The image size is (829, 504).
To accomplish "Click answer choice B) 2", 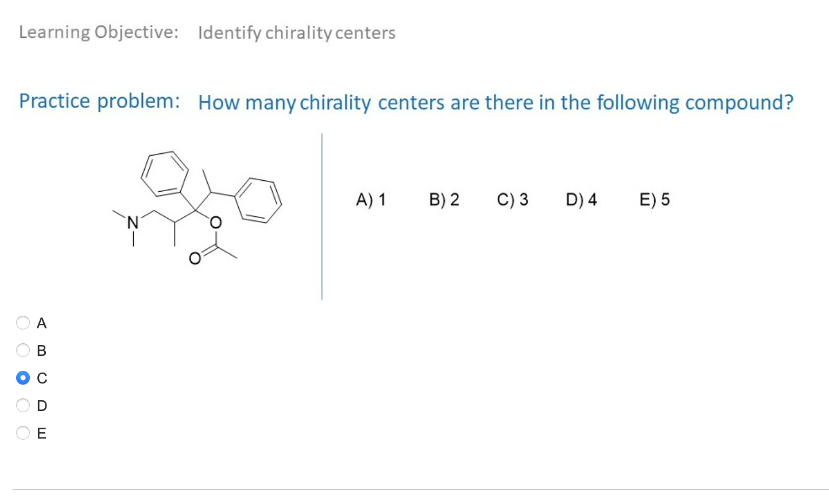I will click(x=445, y=200).
